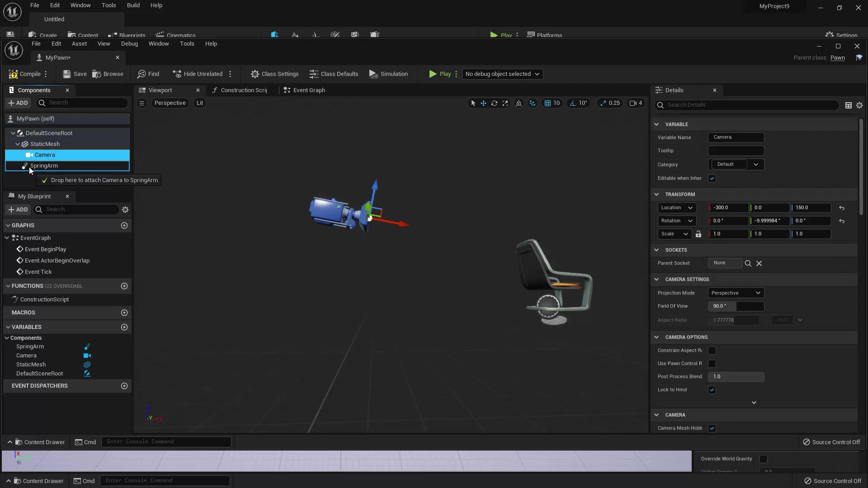868x488 pixels.
Task: Open My Blueprint settings gear
Action: [x=125, y=210]
